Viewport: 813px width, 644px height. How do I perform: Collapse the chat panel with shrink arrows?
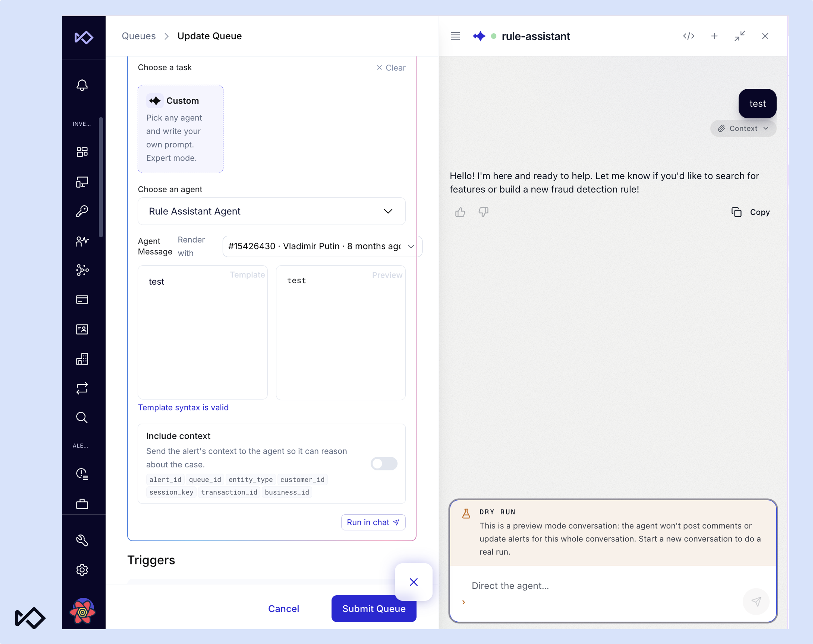740,36
